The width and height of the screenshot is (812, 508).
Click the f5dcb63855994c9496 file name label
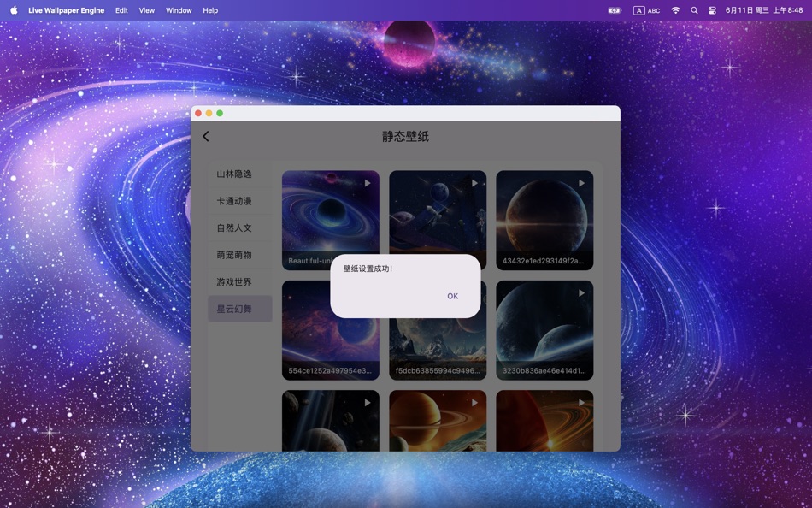click(x=438, y=370)
